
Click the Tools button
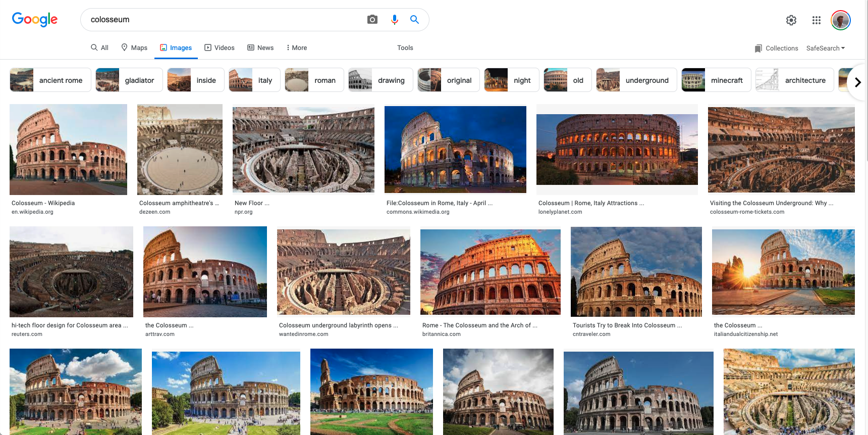coord(405,48)
